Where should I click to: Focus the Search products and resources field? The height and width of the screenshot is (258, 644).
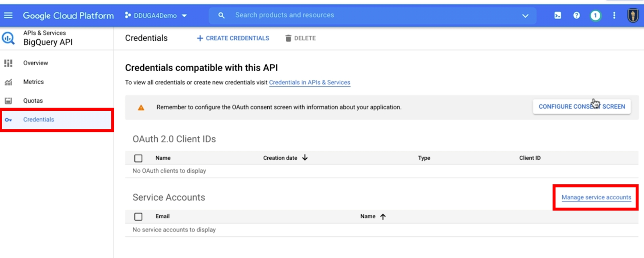(372, 15)
